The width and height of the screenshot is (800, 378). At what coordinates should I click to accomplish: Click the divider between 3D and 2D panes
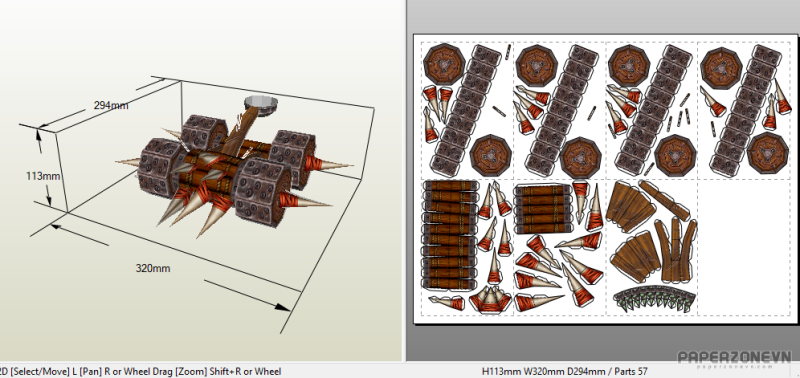coord(405,181)
